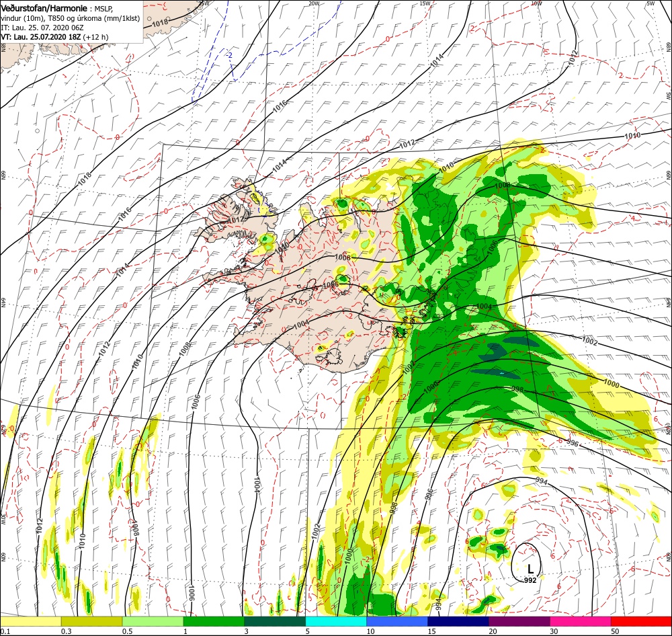
Task: Click the '20W' longitude label
Action: point(314,3)
